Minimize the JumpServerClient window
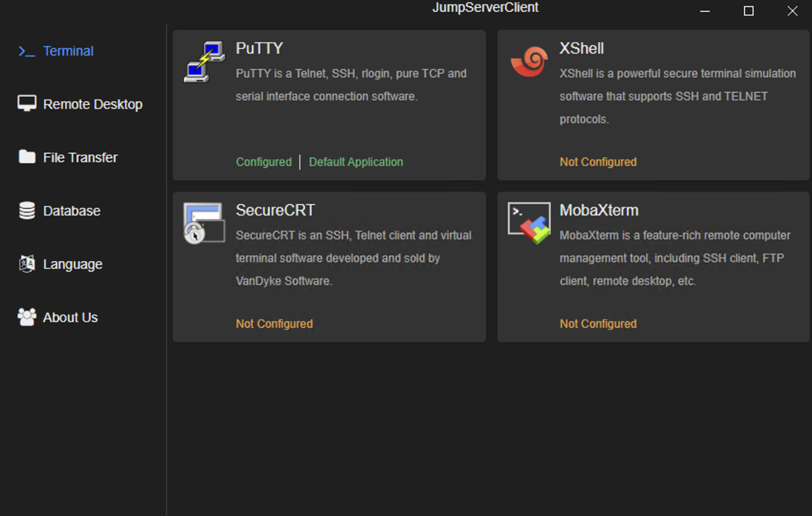Screen dimensions: 812x516 (x=704, y=11)
